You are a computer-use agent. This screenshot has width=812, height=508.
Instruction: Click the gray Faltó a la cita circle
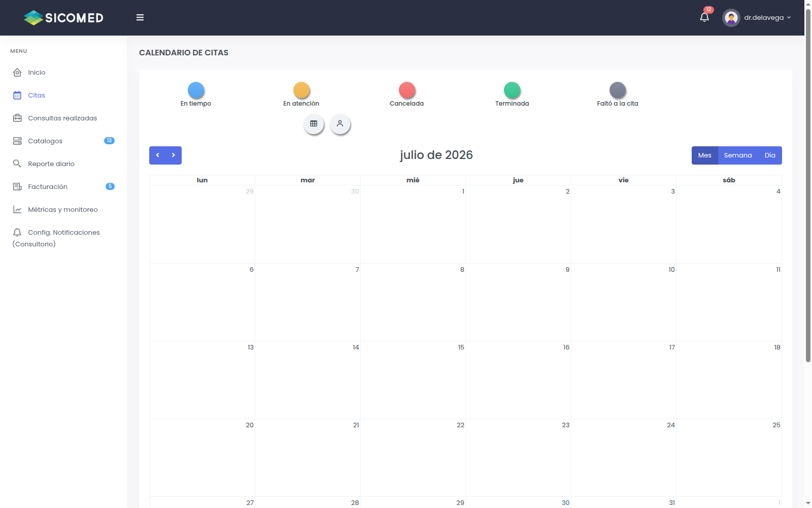coord(618,90)
